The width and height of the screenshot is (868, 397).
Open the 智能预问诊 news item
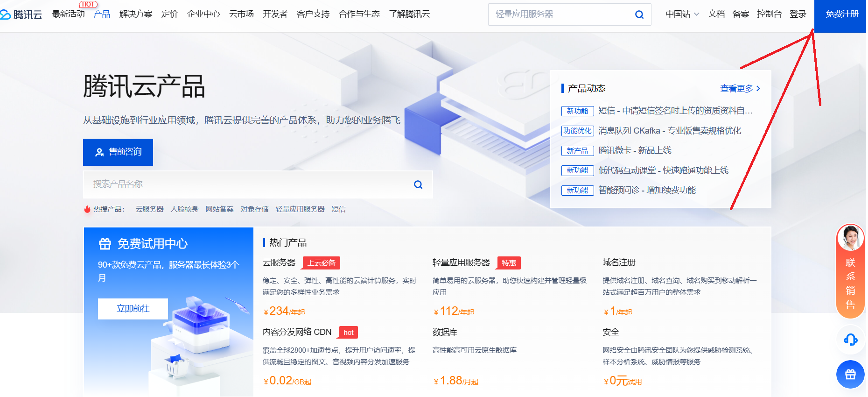647,190
